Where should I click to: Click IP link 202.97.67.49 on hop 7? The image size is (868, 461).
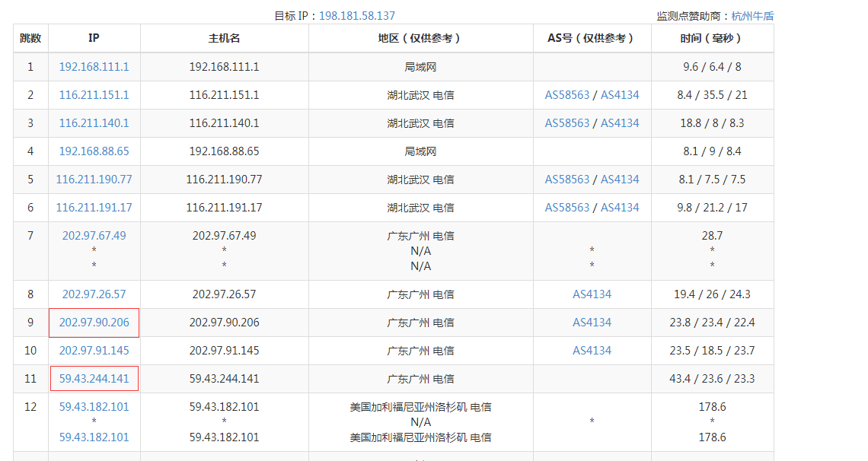click(x=94, y=236)
